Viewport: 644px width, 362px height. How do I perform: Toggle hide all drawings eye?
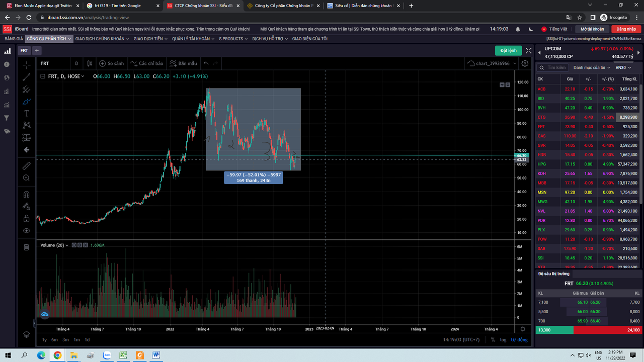coord(26,231)
